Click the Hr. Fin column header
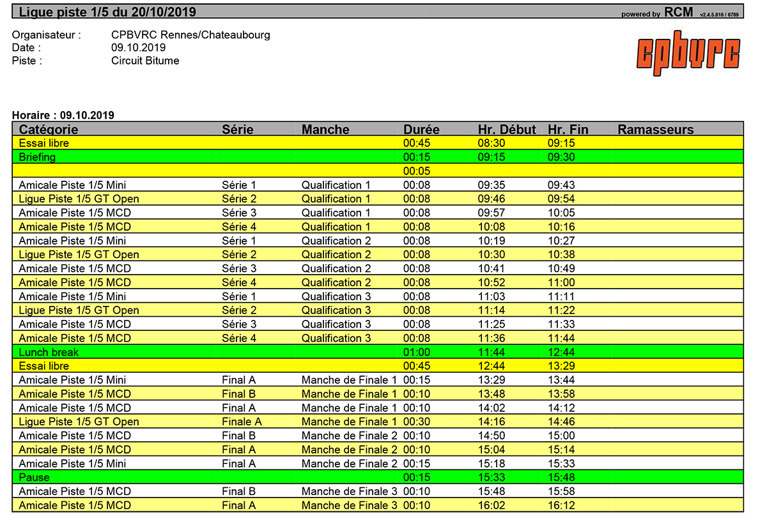Viewport: 767px width, 532px height. (x=568, y=130)
